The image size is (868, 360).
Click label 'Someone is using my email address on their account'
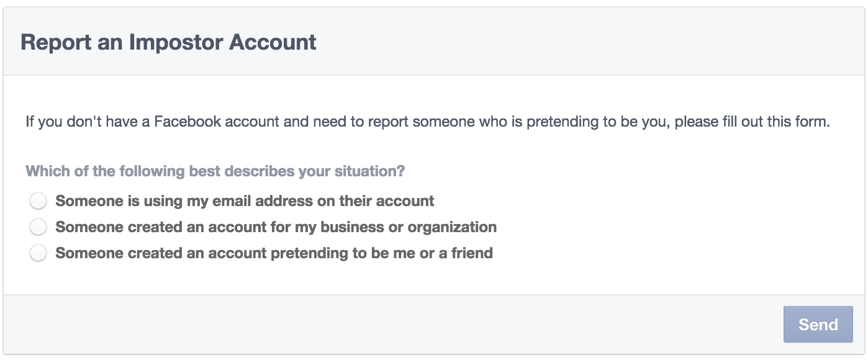245,201
